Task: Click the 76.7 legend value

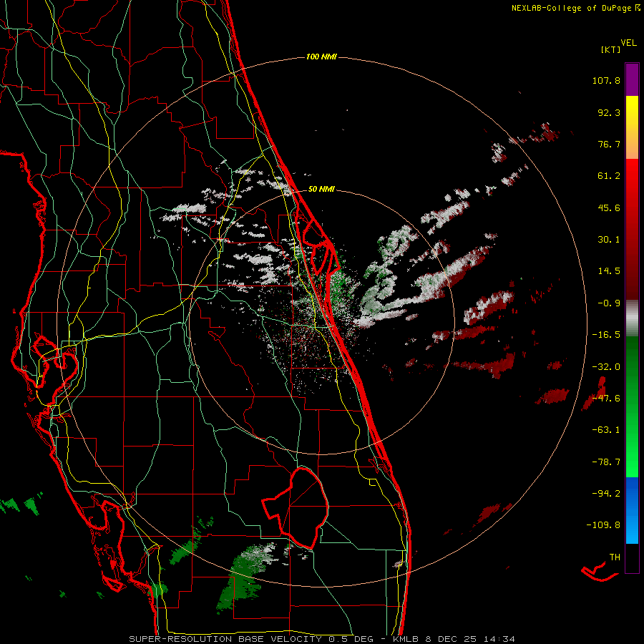Action: 609,144
